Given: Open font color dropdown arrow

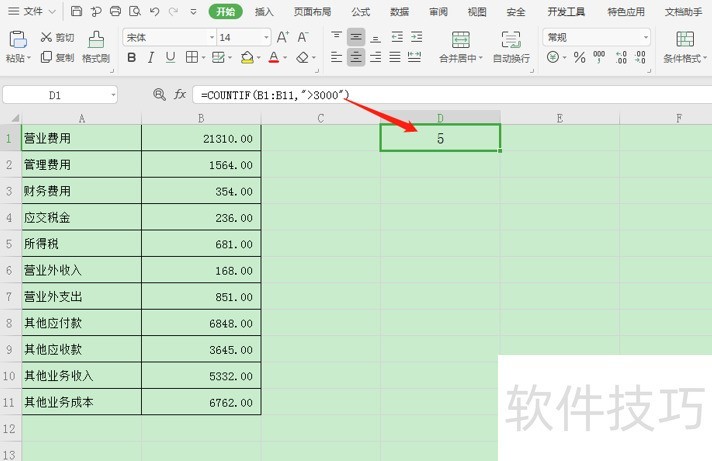Looking at the screenshot, I should 285,58.
